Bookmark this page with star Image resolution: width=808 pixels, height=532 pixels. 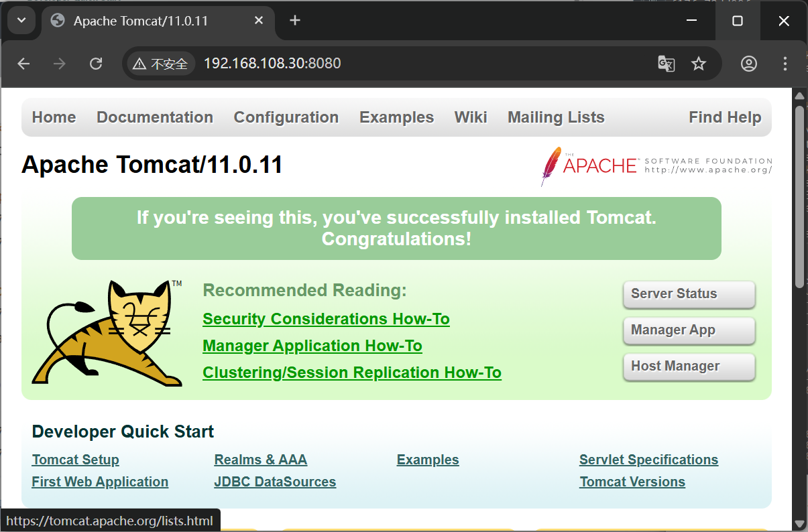[x=699, y=64]
